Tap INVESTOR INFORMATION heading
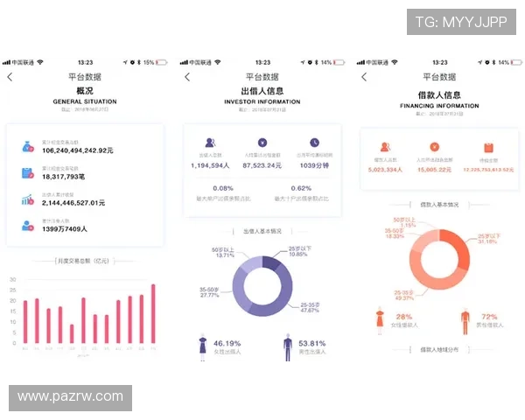The width and height of the screenshot is (525, 420). tap(262, 101)
